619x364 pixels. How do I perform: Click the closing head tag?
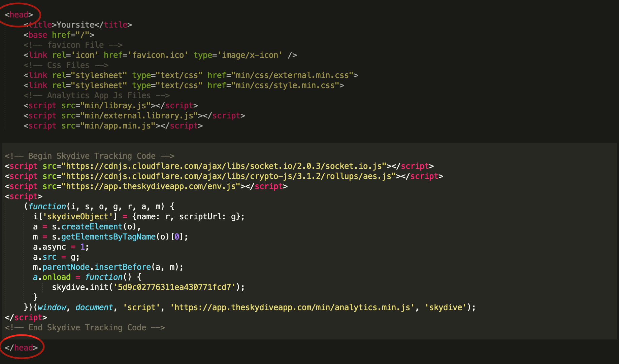tap(21, 348)
